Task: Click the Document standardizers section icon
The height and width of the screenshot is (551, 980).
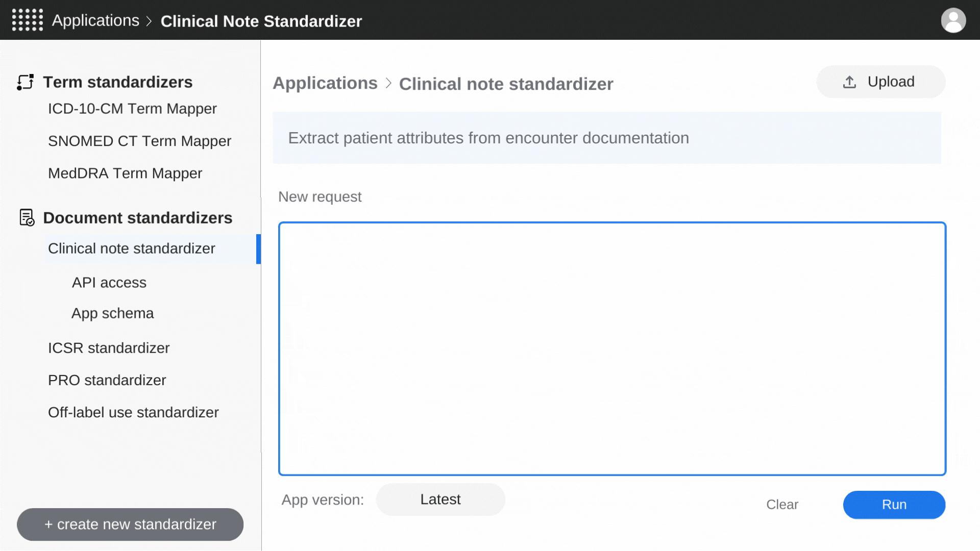Action: click(27, 217)
